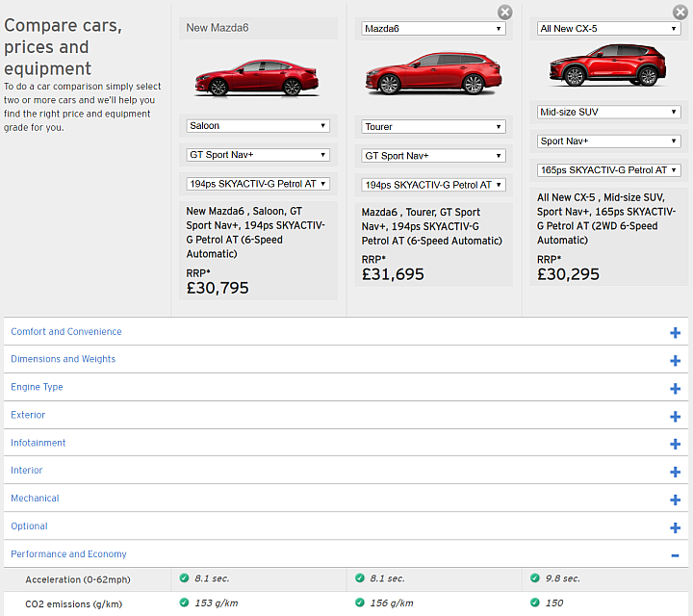This screenshot has height=616, width=693.
Task: Open Mechanical section link
Action: click(x=35, y=498)
